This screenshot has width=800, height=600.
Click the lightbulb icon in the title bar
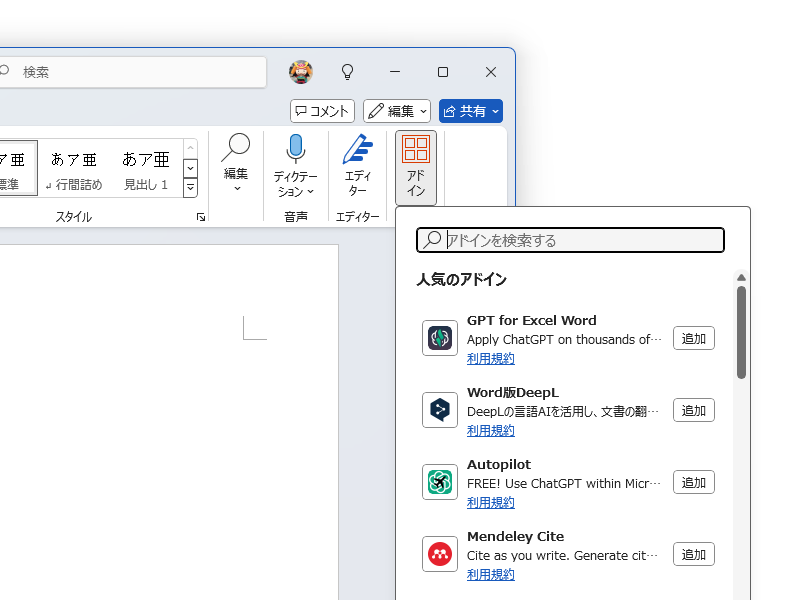pos(347,72)
